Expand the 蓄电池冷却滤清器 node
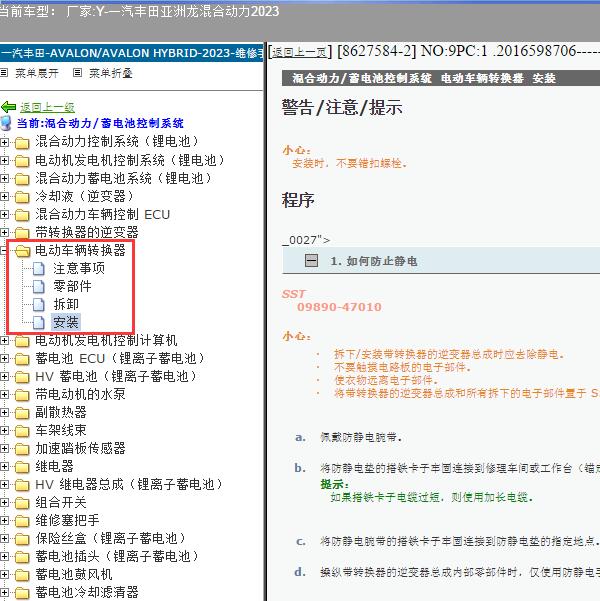This screenshot has height=601, width=600. tap(4, 593)
